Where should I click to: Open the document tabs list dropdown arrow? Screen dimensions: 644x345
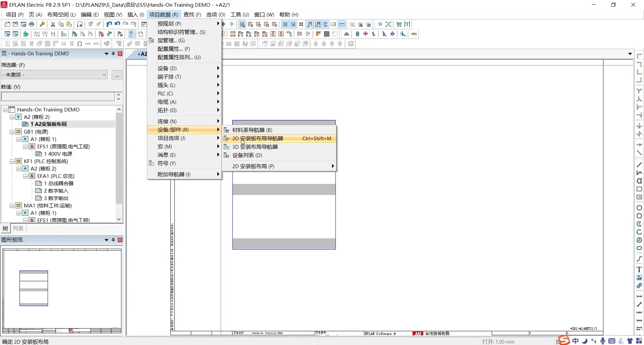[630, 54]
